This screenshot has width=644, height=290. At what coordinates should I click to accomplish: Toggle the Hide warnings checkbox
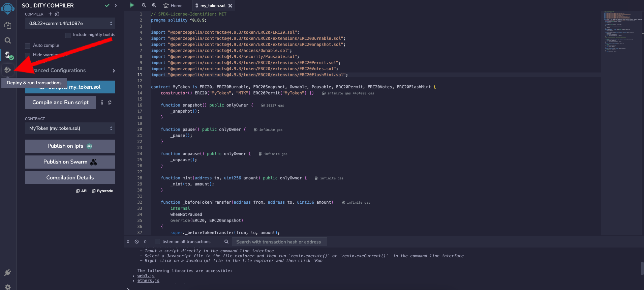tap(28, 55)
